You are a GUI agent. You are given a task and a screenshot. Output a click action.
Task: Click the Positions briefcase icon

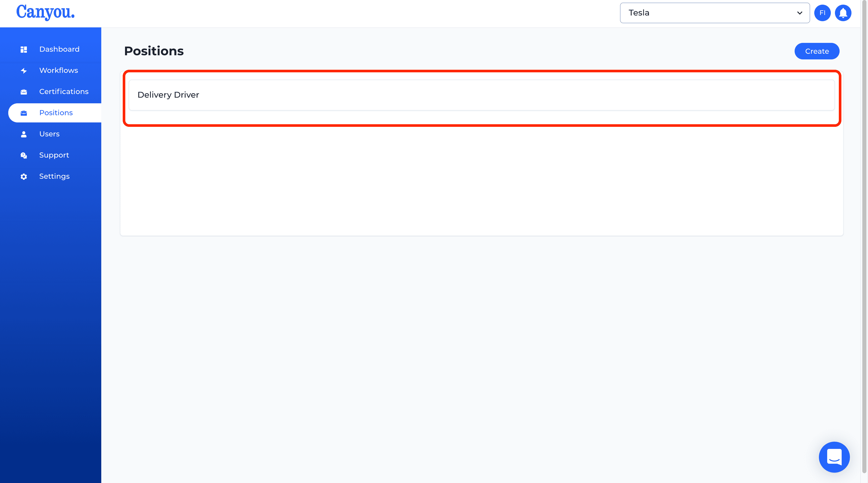pos(24,113)
